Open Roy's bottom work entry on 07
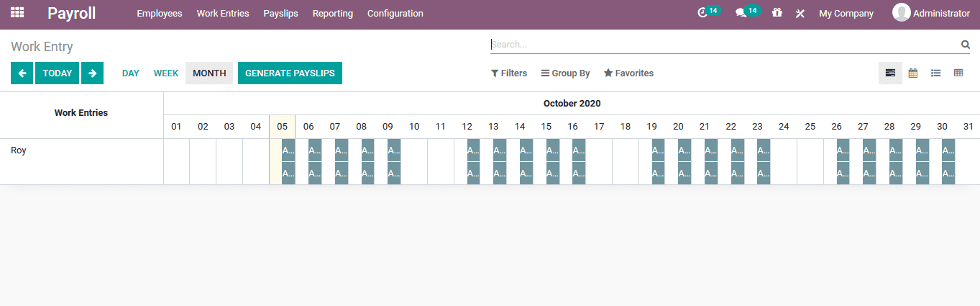Viewport: 980px width, 306px height. [x=342, y=173]
